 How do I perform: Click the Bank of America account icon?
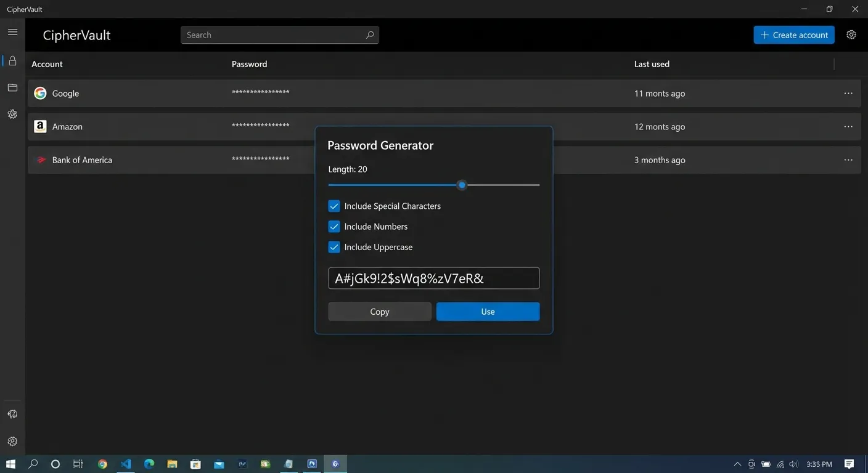click(x=41, y=160)
